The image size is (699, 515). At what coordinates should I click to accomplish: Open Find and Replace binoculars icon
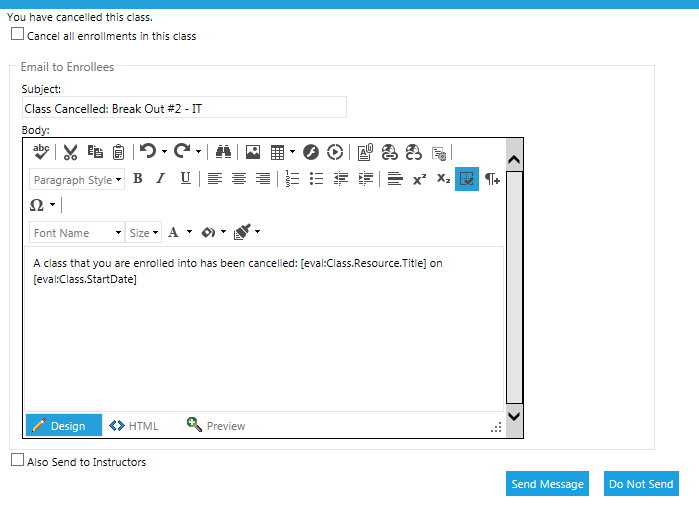click(223, 152)
